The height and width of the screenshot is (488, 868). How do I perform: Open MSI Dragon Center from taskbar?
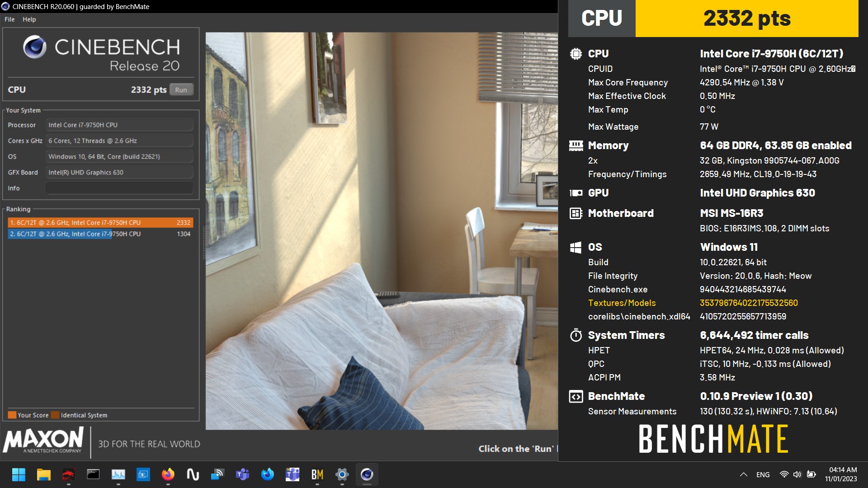coord(68,474)
